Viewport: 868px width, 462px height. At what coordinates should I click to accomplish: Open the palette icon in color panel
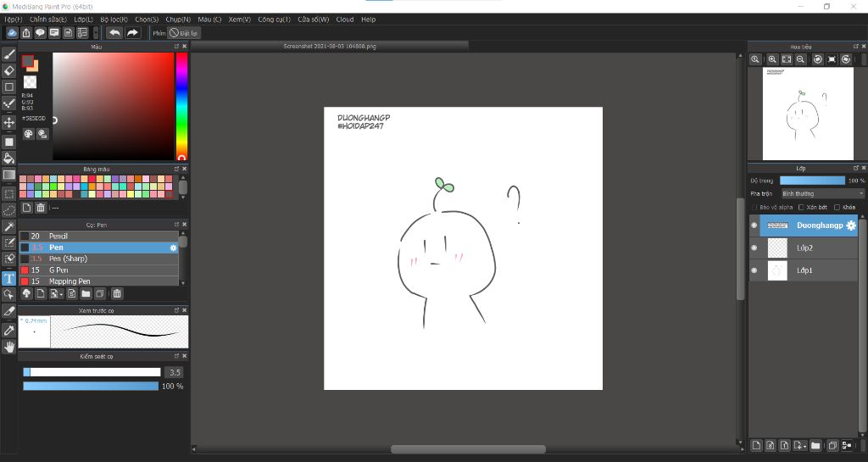(x=28, y=134)
